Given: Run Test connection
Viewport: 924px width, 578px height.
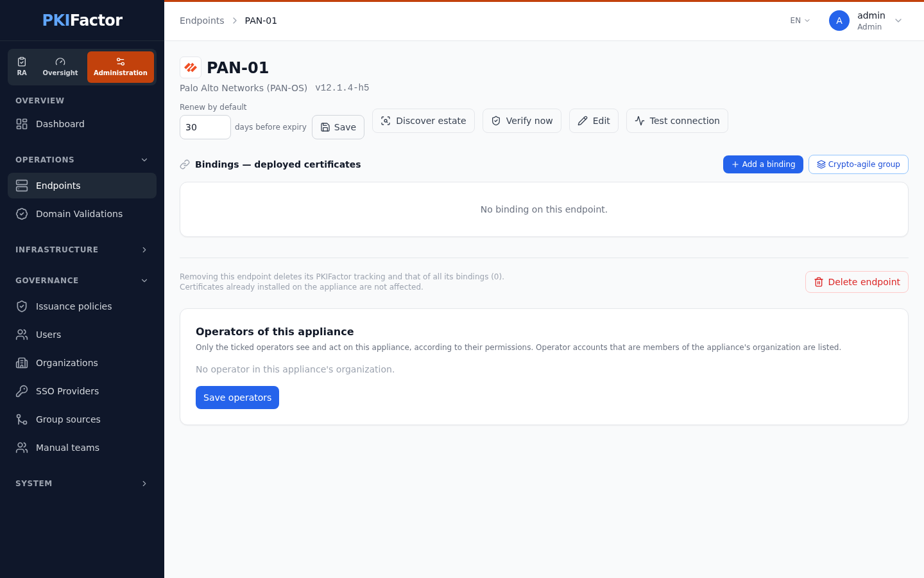Looking at the screenshot, I should pyautogui.click(x=677, y=121).
